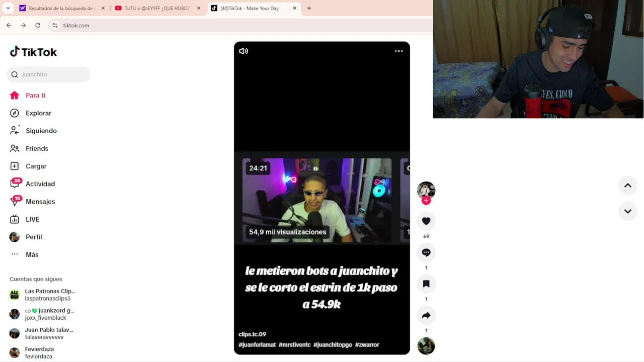
Task: Open the video's sound disc
Action: click(426, 346)
